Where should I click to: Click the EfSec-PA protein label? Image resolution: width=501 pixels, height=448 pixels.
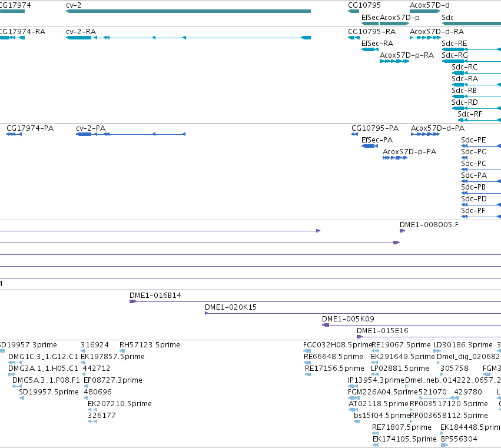point(377,140)
